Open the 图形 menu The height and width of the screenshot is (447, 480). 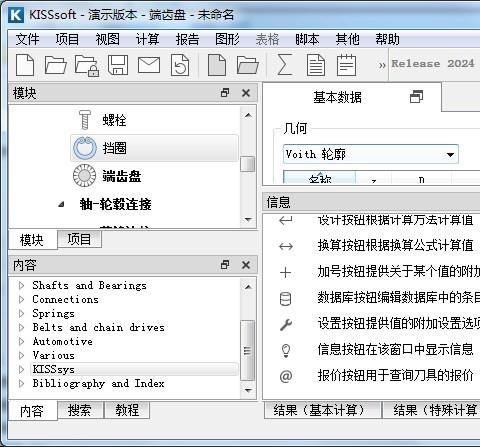pos(227,39)
